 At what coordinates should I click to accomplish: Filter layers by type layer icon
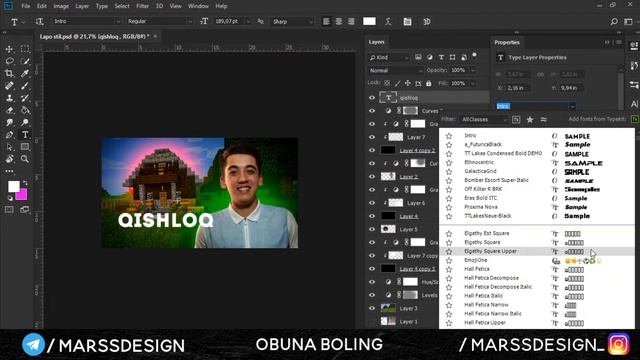[x=441, y=58]
